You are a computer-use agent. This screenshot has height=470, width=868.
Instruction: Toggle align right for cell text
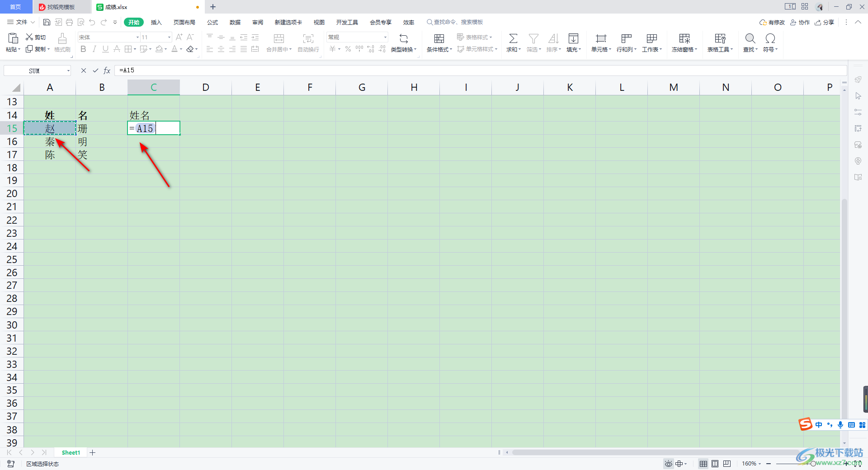232,49
